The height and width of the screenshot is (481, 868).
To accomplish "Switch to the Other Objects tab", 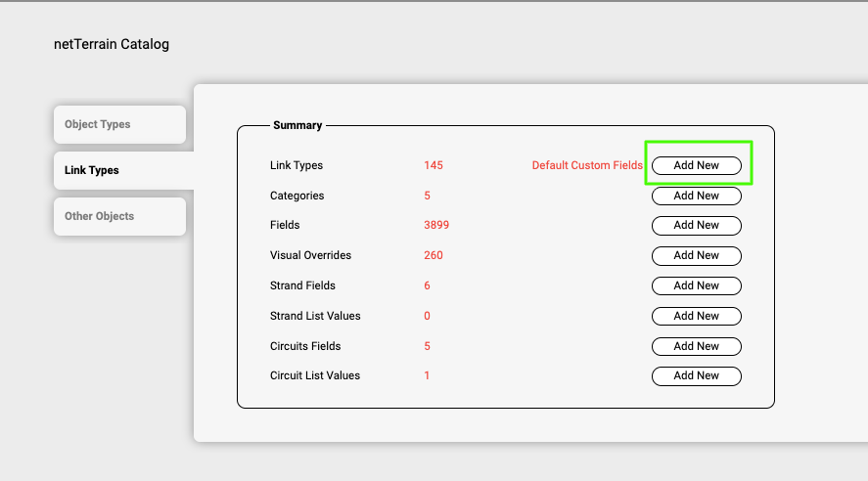I will point(118,216).
